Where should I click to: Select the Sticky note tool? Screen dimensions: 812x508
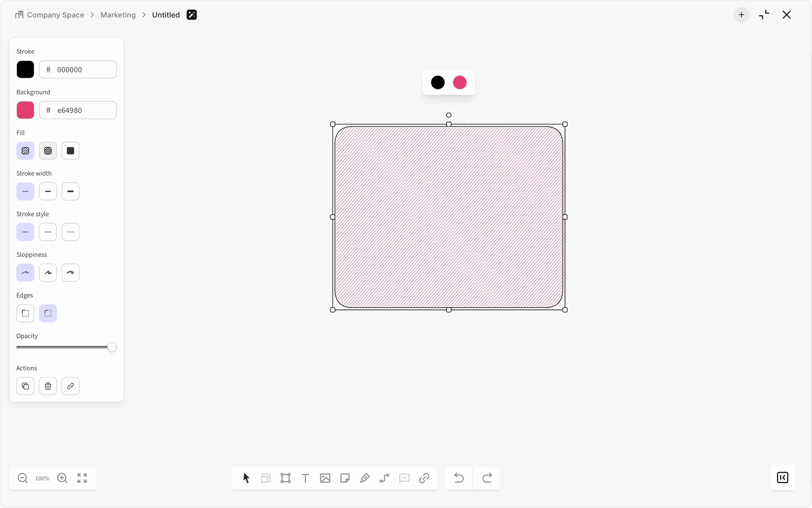(x=345, y=478)
